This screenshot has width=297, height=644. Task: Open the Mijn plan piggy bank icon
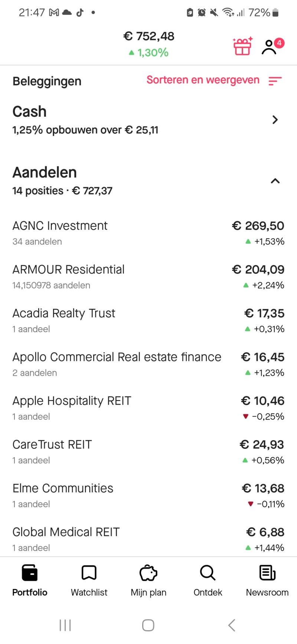pyautogui.click(x=148, y=573)
